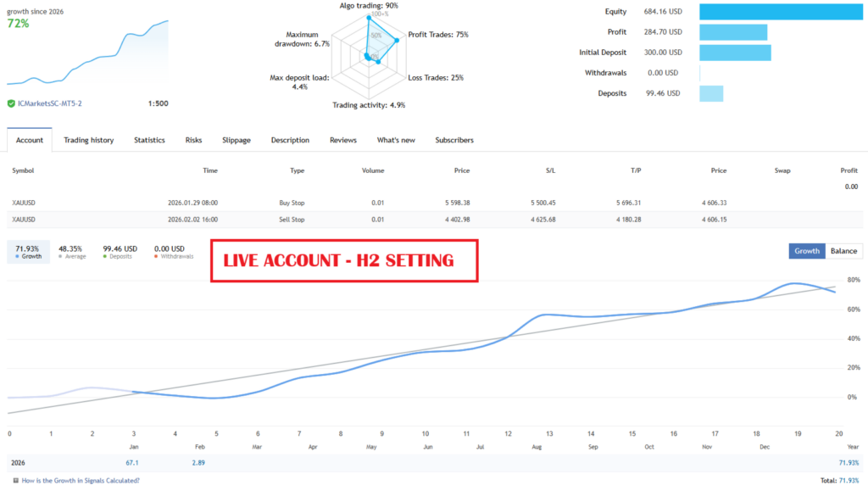Select the XAUUSD Sell Stop order row
The image size is (868, 485).
[x=435, y=220]
